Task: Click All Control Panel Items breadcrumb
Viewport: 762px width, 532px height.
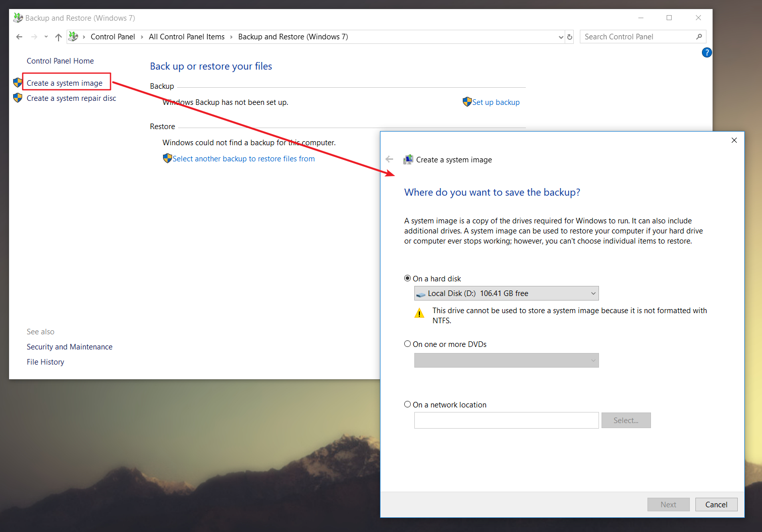Action: (x=187, y=37)
